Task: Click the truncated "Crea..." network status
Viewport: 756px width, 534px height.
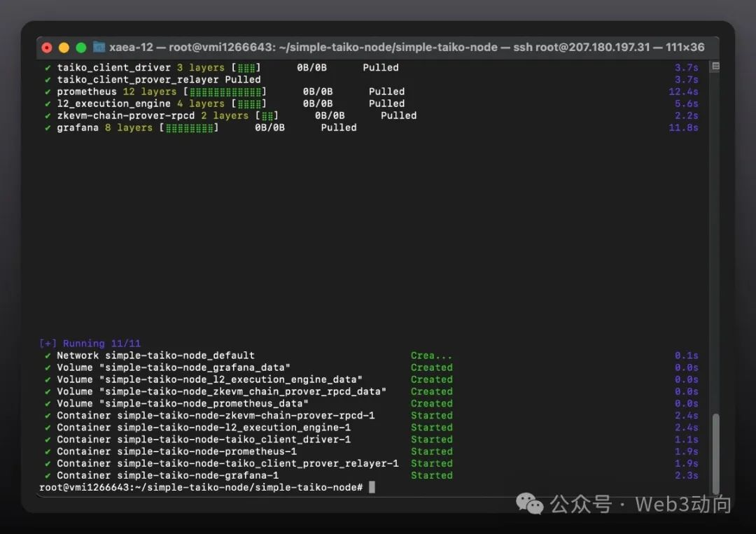Action: (x=431, y=356)
